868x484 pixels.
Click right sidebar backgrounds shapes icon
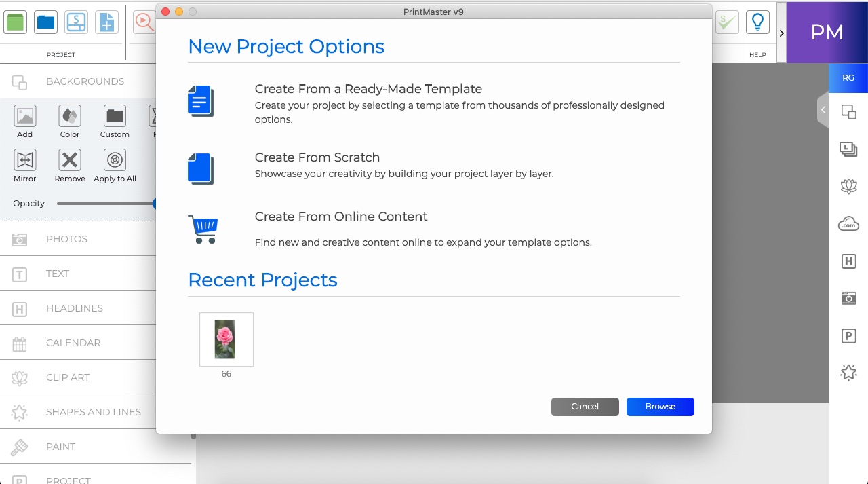tap(848, 112)
